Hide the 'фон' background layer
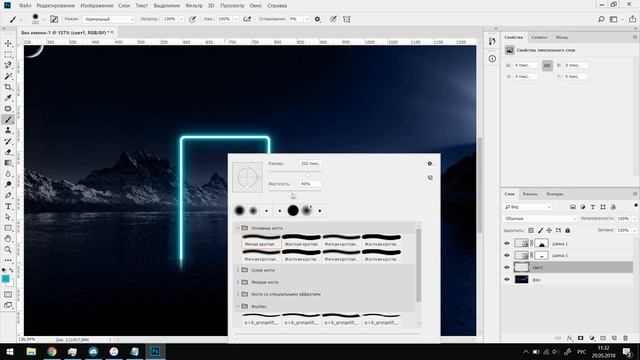Screen dimensions: 640x360 (507, 280)
